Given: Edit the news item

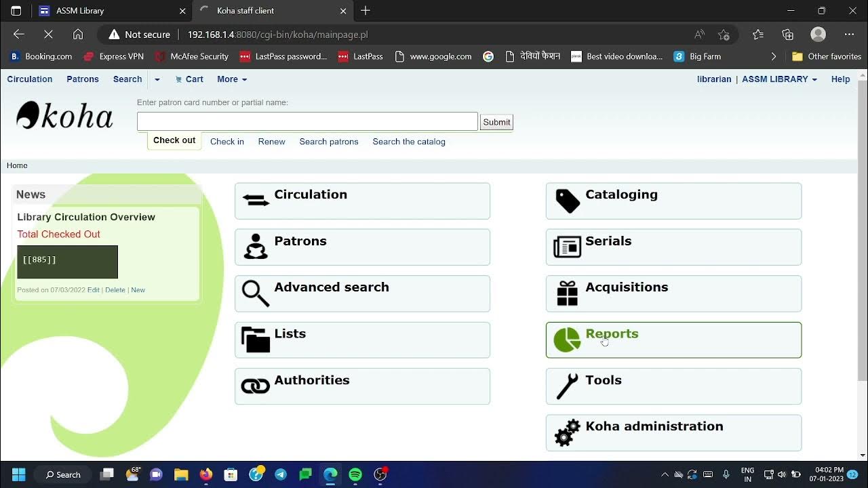Looking at the screenshot, I should (94, 289).
